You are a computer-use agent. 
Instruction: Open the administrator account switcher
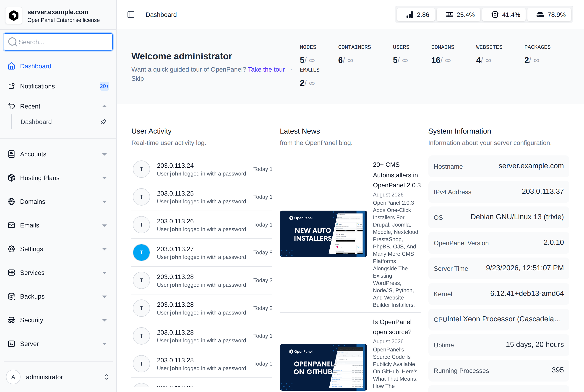(107, 377)
